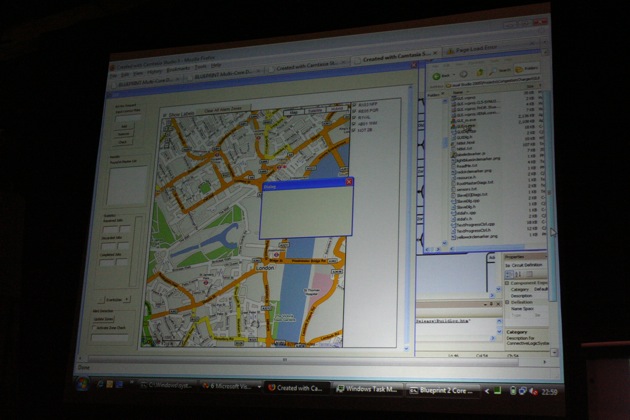Click the clock showing 22:59
Screen dimensions: 630x420
coord(549,392)
